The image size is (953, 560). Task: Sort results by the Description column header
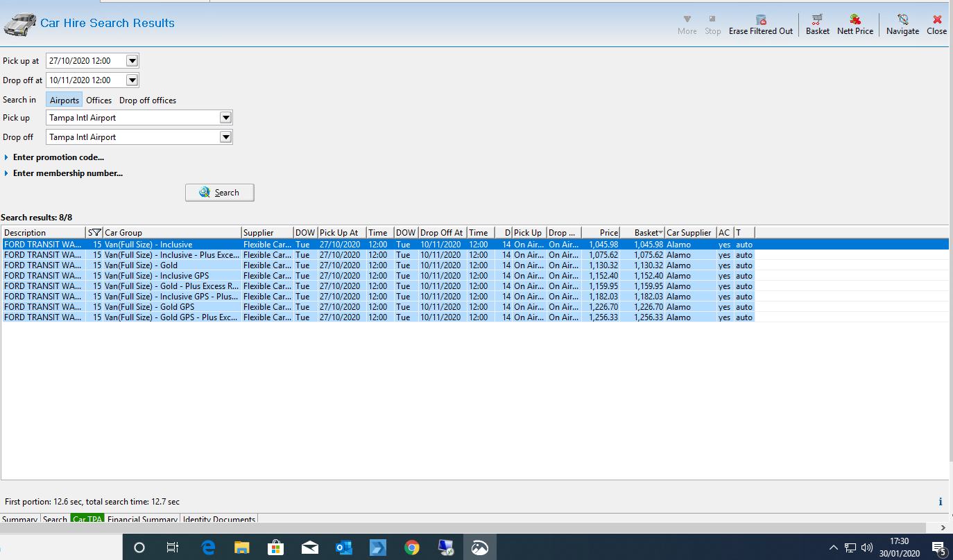(x=44, y=233)
